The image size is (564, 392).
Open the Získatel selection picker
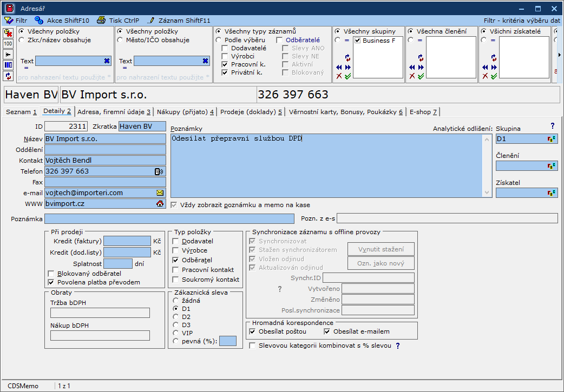click(x=551, y=193)
